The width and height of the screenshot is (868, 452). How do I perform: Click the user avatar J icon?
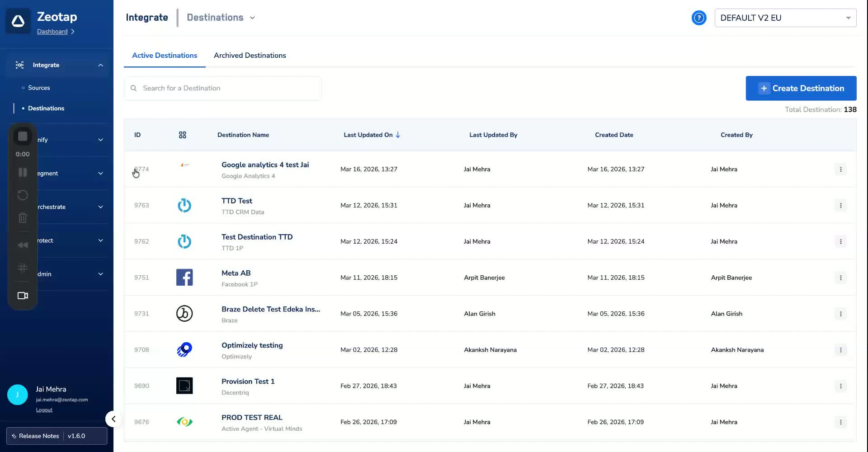[x=18, y=395]
